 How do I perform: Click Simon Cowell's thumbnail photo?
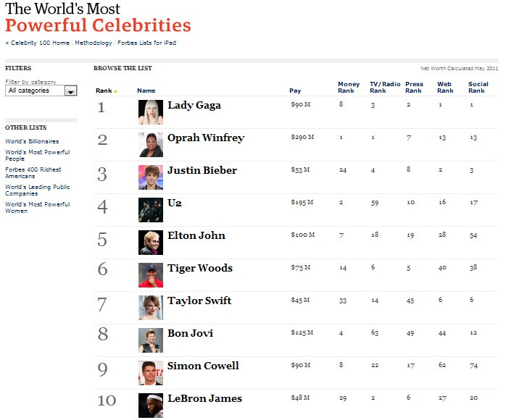pyautogui.click(x=151, y=373)
